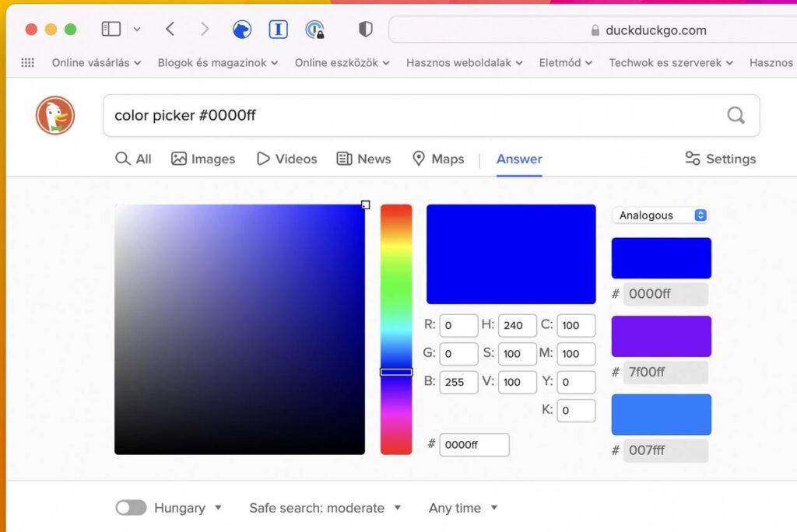Click the H value field showing 240
The width and height of the screenshot is (797, 532).
click(518, 325)
